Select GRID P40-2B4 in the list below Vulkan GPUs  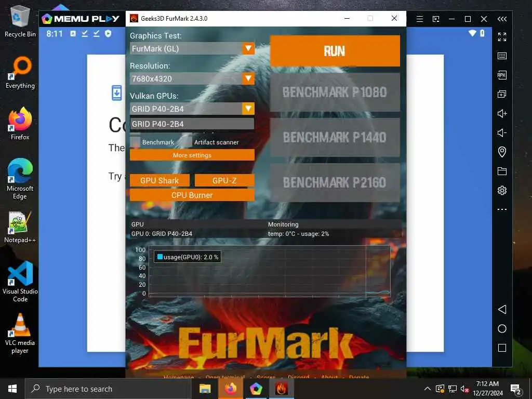tap(192, 124)
